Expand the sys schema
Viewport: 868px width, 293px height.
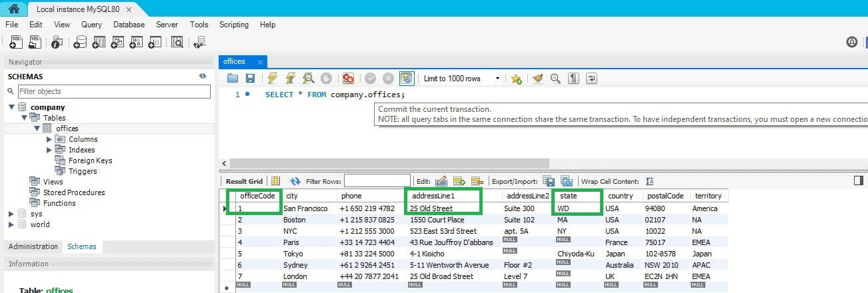(x=11, y=214)
